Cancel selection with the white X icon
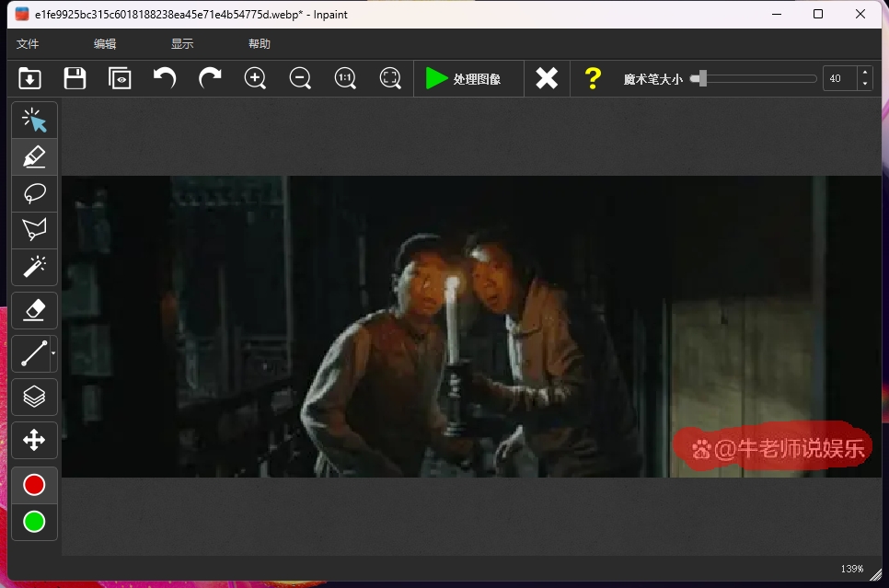The height and width of the screenshot is (588, 889). tap(548, 78)
